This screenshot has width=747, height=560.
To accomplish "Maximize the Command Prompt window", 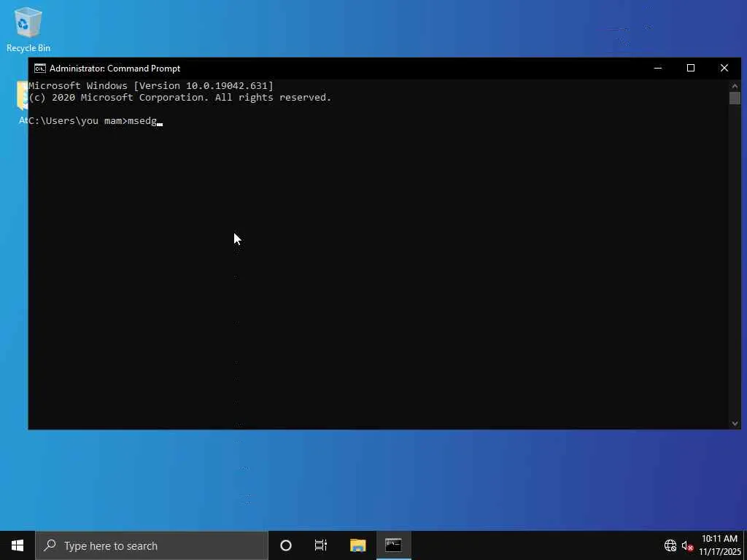I will [x=691, y=68].
